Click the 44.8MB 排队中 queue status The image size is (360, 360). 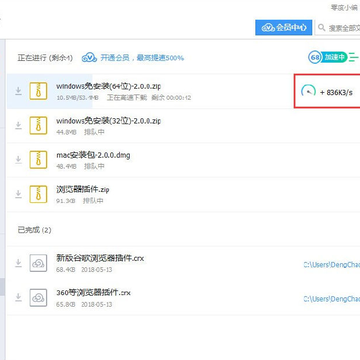80,132
